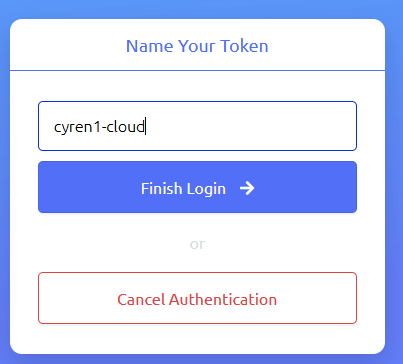Image resolution: width=403 pixels, height=364 pixels.
Task: Click the "Name Your Token" heading
Action: [197, 46]
